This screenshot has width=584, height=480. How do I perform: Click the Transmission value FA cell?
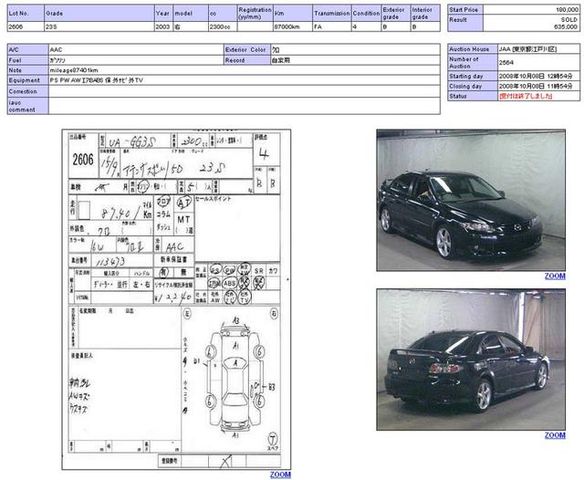click(332, 27)
